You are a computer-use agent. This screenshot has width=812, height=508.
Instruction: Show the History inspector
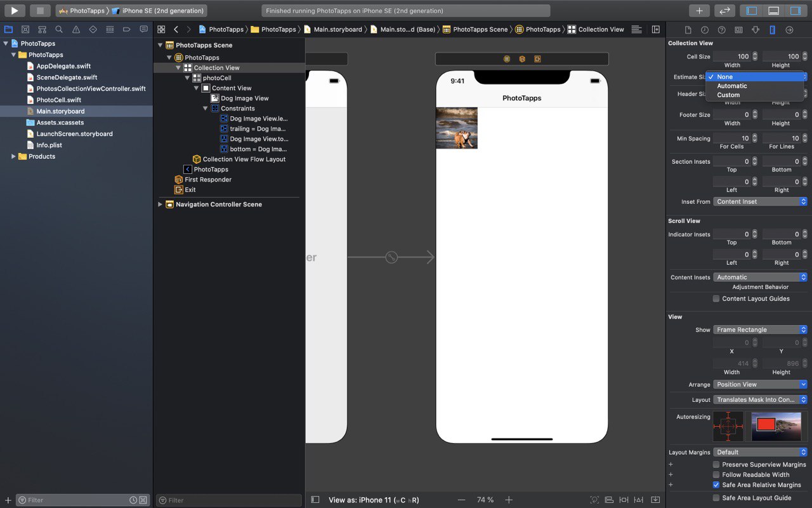click(x=705, y=30)
